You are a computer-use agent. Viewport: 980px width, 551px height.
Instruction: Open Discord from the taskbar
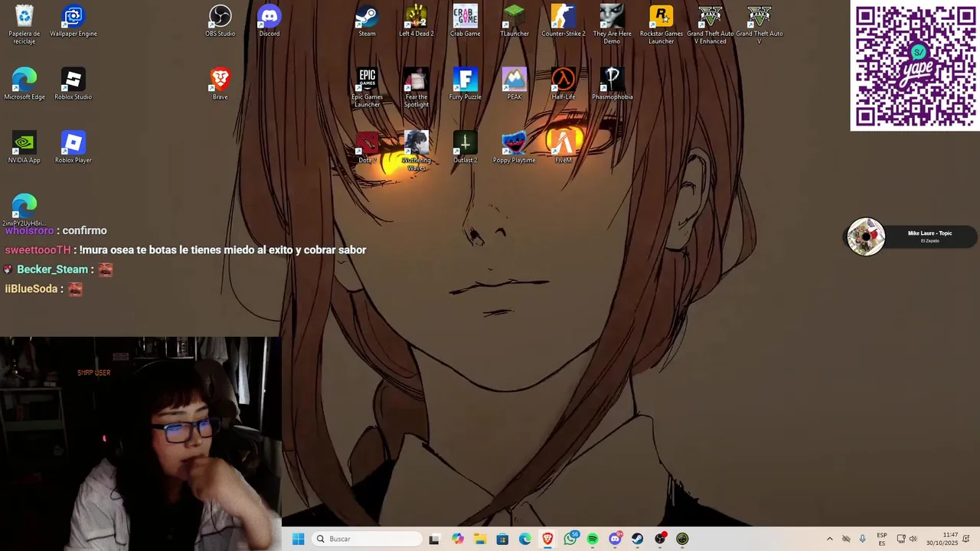615,539
